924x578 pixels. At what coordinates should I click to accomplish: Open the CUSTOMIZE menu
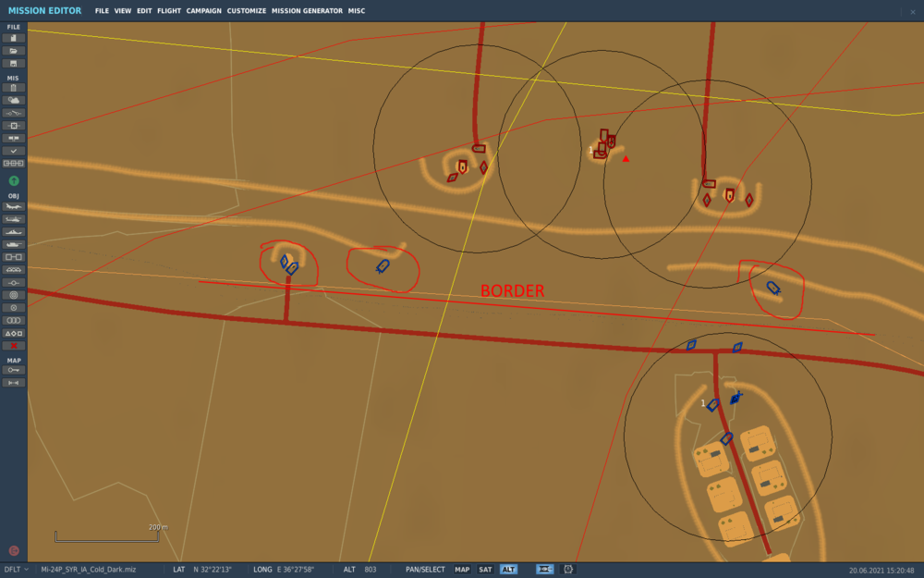coord(247,10)
